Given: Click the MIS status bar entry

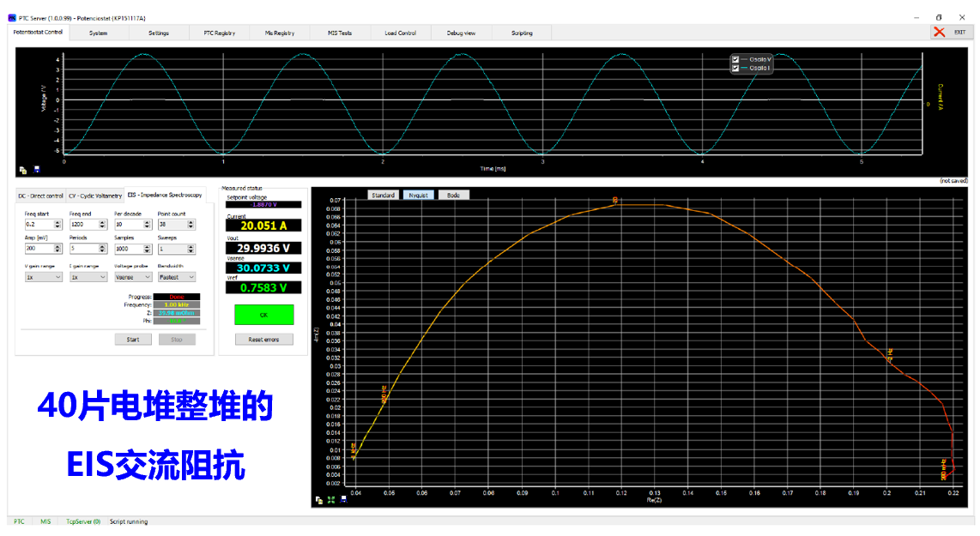Looking at the screenshot, I should coord(45,521).
